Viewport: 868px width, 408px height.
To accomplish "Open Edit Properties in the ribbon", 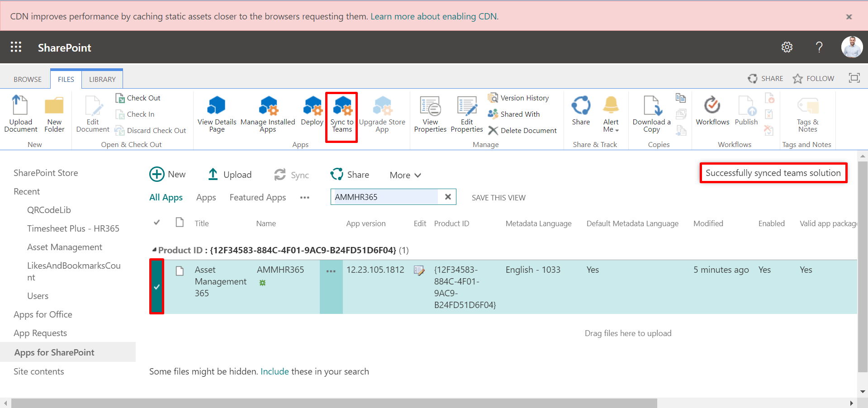I will [x=467, y=114].
